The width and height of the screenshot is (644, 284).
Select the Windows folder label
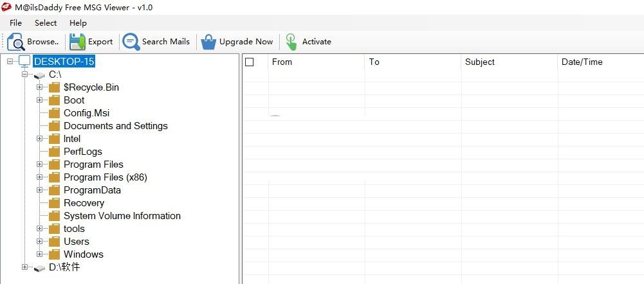pos(84,254)
